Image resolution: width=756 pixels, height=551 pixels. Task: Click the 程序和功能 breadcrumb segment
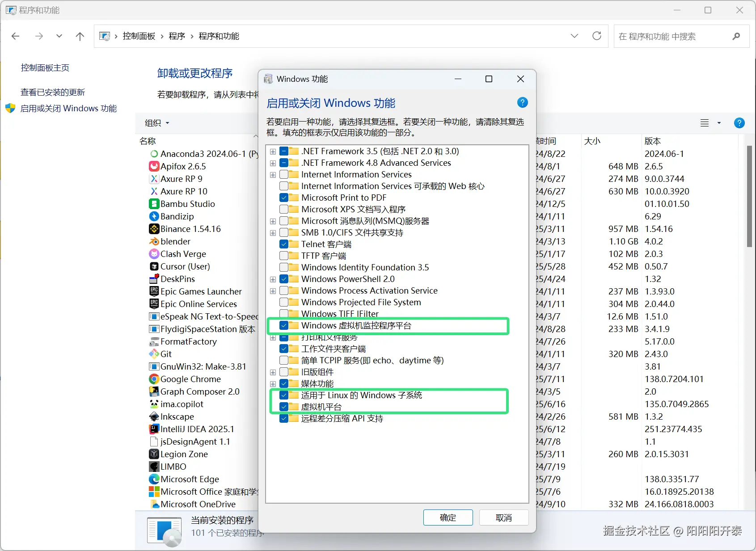219,36
